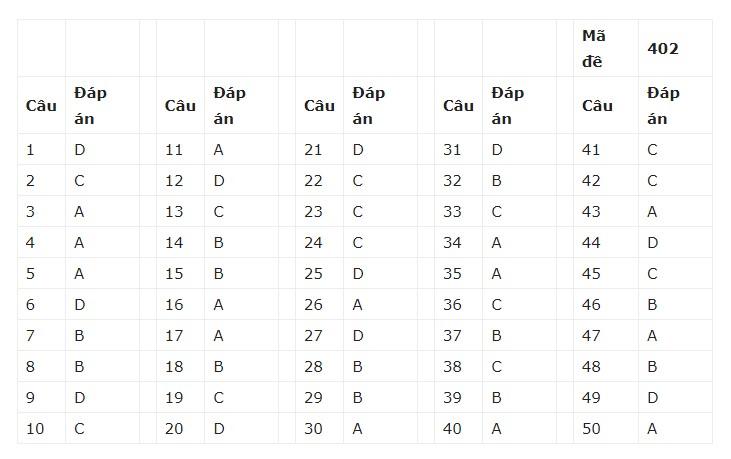The height and width of the screenshot is (459, 731).
Task: Select question number 20 cell
Action: [x=174, y=429]
